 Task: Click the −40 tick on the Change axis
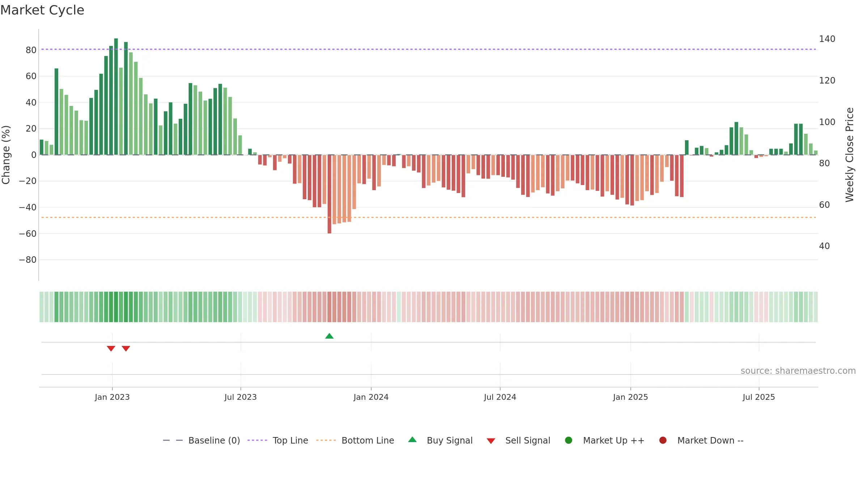click(28, 207)
